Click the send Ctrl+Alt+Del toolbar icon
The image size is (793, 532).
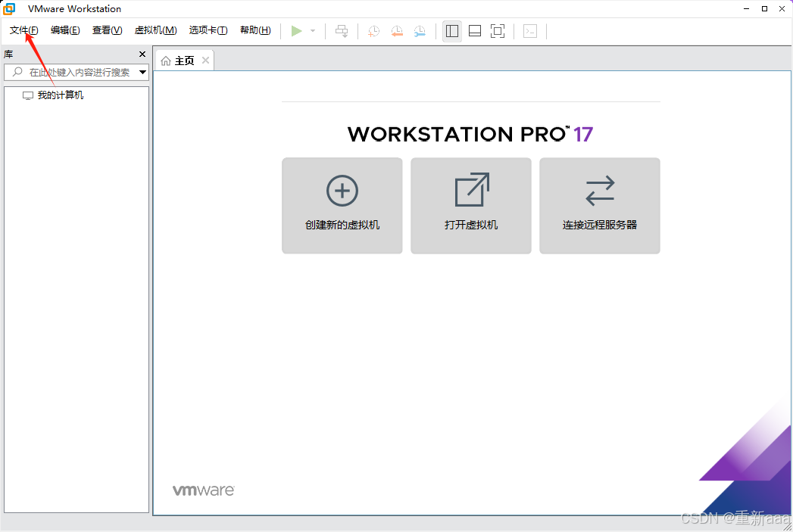342,31
